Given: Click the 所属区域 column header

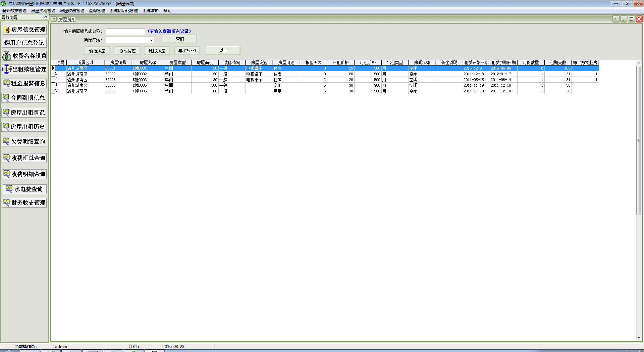Looking at the screenshot, I should (86, 62).
